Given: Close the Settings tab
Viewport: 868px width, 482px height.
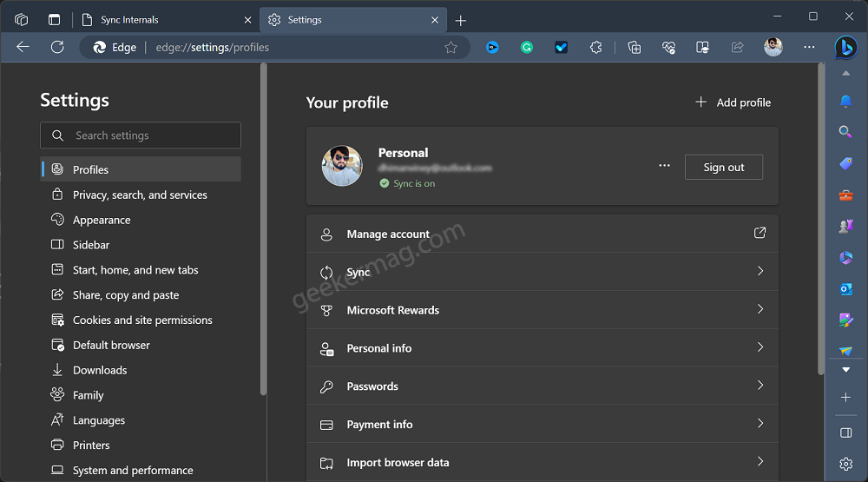Looking at the screenshot, I should (x=435, y=20).
